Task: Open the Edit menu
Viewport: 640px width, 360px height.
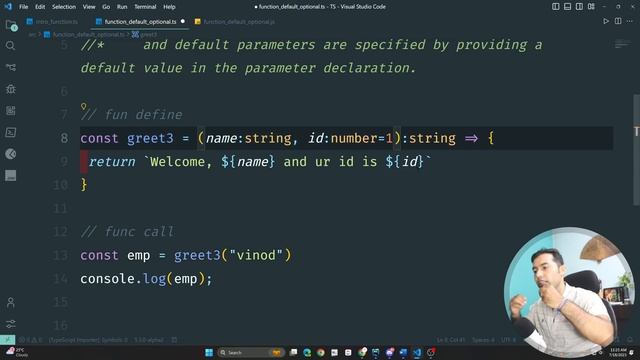Action: 40,7
